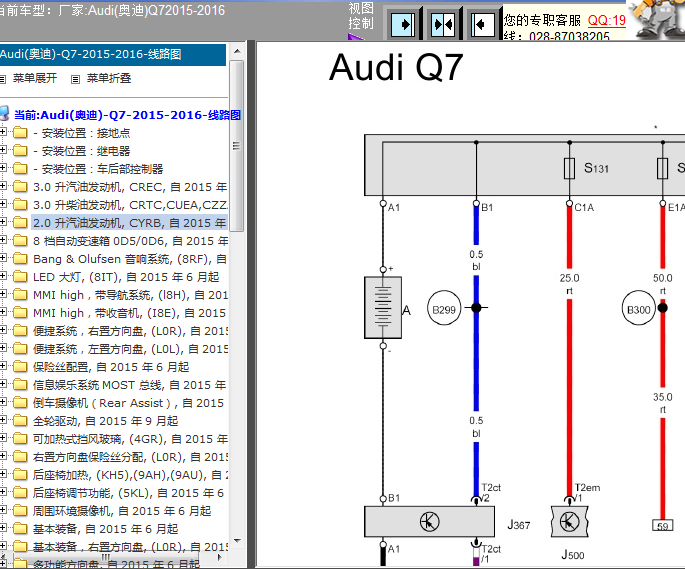This screenshot has height=569, width=685.
Task: Click the B299 connection circle
Action: (444, 309)
